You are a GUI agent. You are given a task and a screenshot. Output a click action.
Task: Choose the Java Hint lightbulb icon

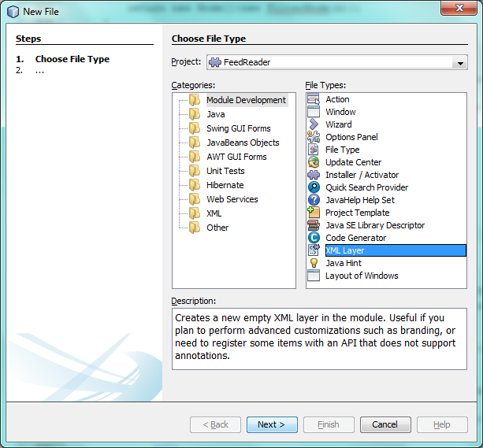pyautogui.click(x=314, y=263)
